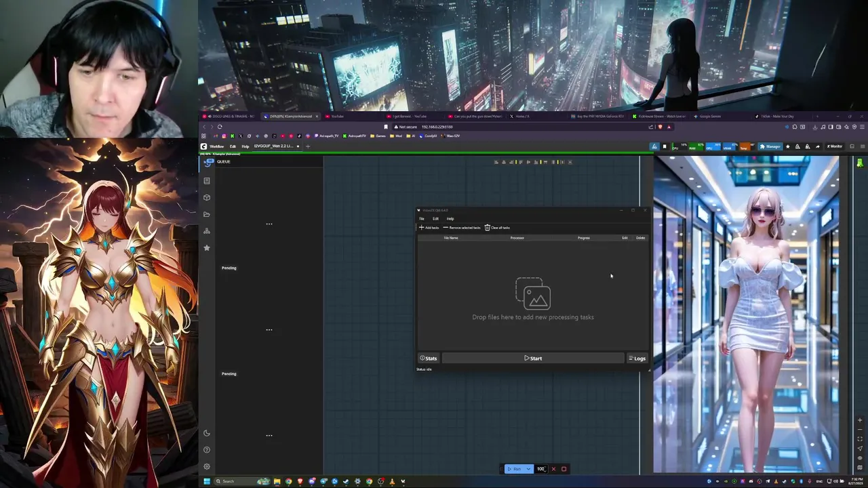Image resolution: width=868 pixels, height=488 pixels.
Task: Toggle the dark theme moon icon
Action: 207,433
